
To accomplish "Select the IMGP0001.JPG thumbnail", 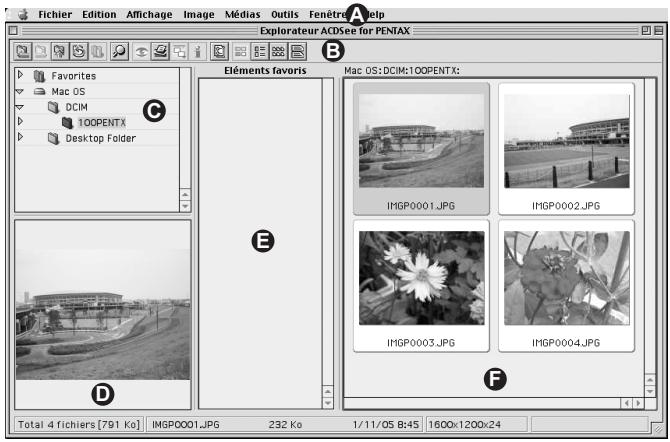I will click(x=421, y=148).
